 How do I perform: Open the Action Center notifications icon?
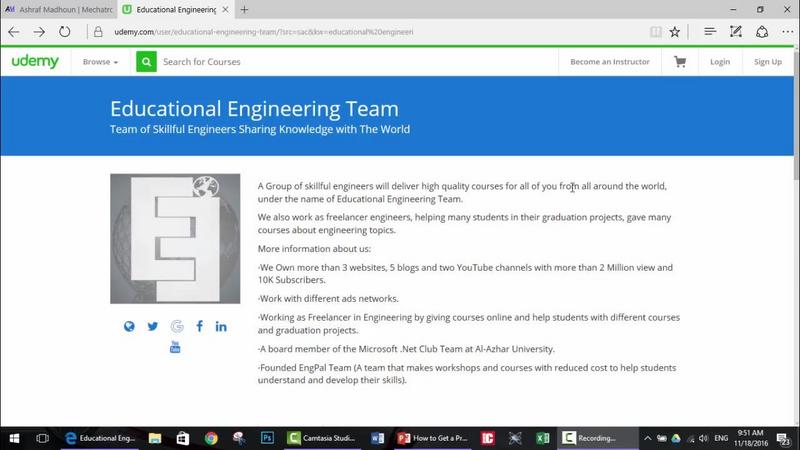783,438
